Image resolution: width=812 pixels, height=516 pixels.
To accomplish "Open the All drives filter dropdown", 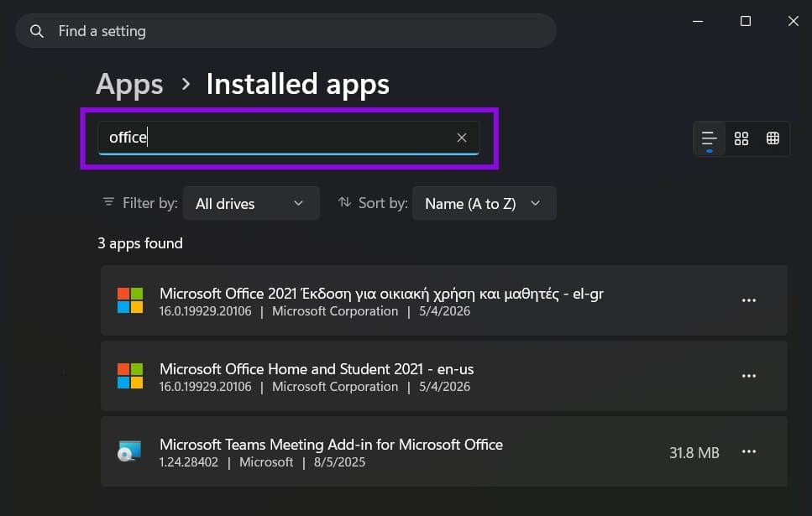I will point(251,203).
